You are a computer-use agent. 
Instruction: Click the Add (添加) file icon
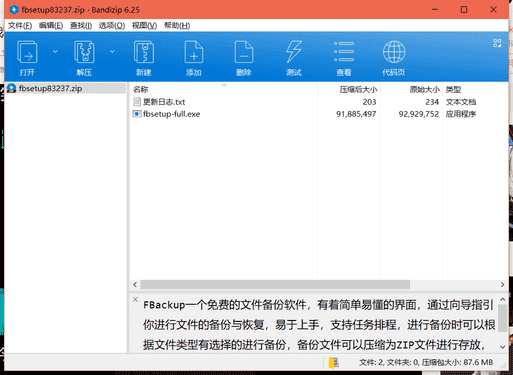pyautogui.click(x=194, y=52)
